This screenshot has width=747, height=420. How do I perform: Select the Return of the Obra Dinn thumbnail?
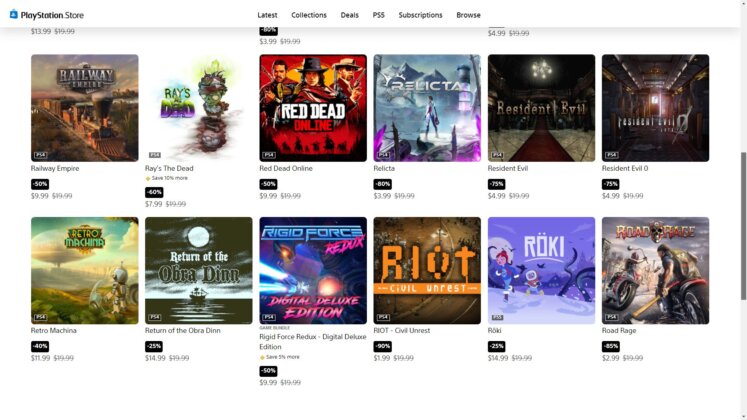pos(199,270)
